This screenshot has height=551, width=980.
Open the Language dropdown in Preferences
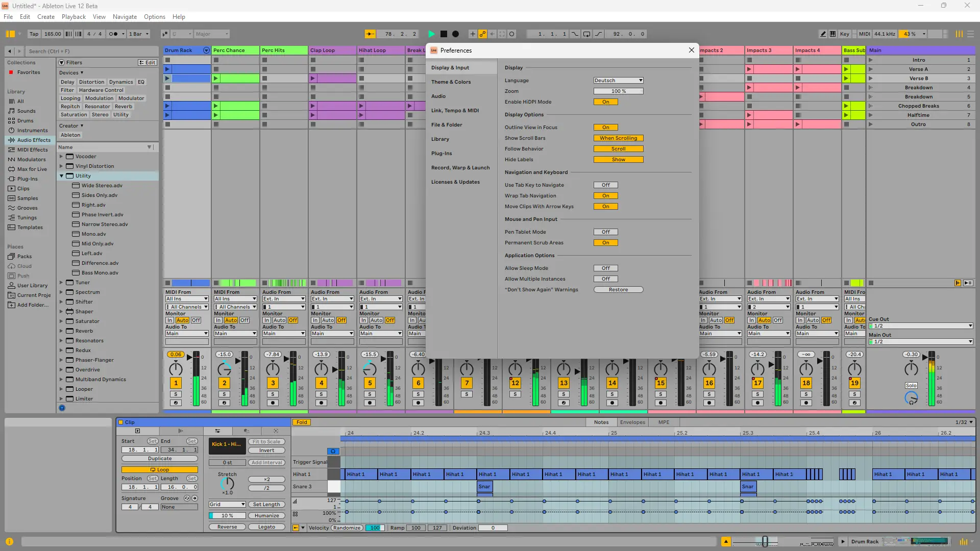coord(618,81)
